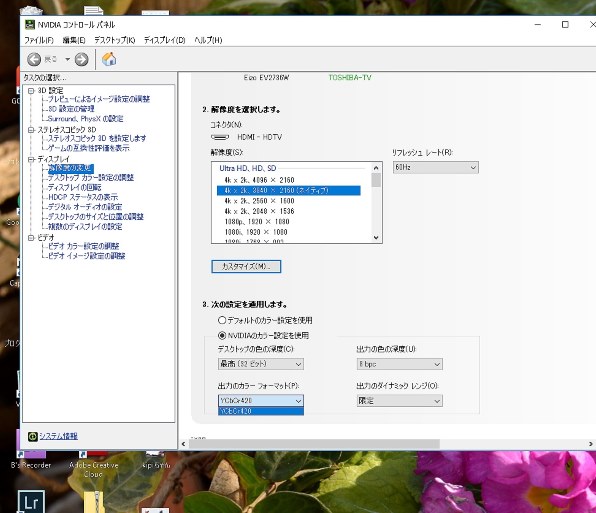Open the システム情報 link

tap(59, 436)
